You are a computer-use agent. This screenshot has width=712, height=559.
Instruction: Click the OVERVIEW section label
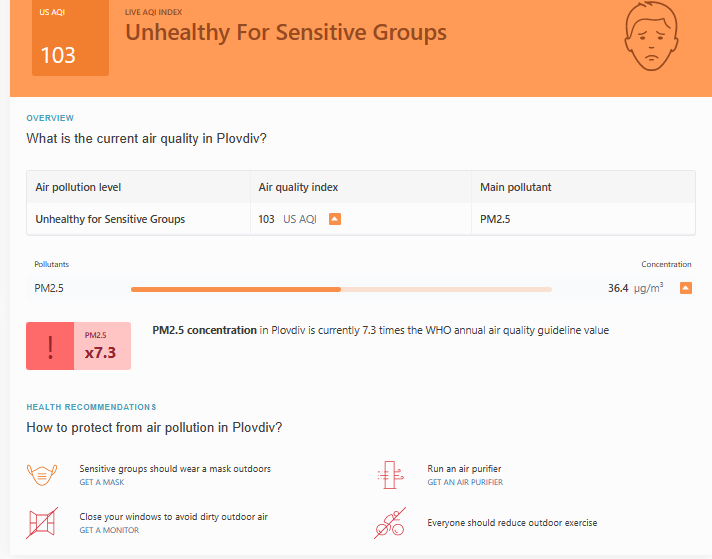point(50,118)
